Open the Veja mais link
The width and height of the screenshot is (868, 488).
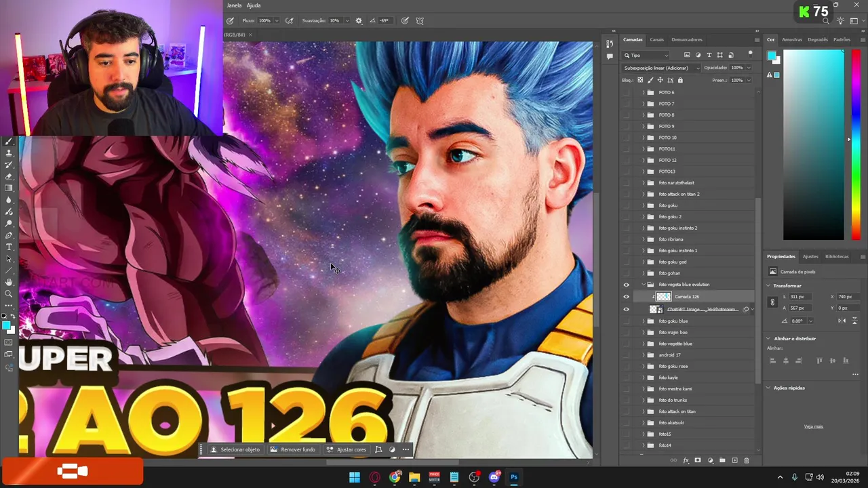tap(814, 426)
